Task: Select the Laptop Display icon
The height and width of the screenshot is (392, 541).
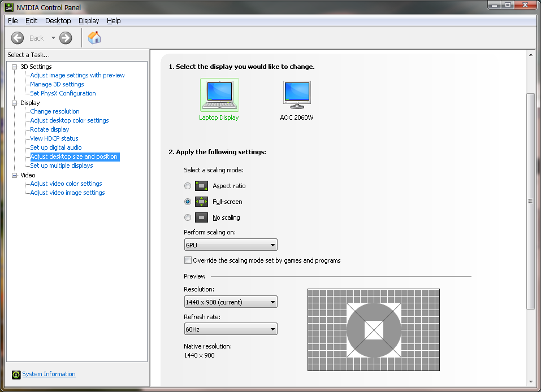Action: point(219,95)
